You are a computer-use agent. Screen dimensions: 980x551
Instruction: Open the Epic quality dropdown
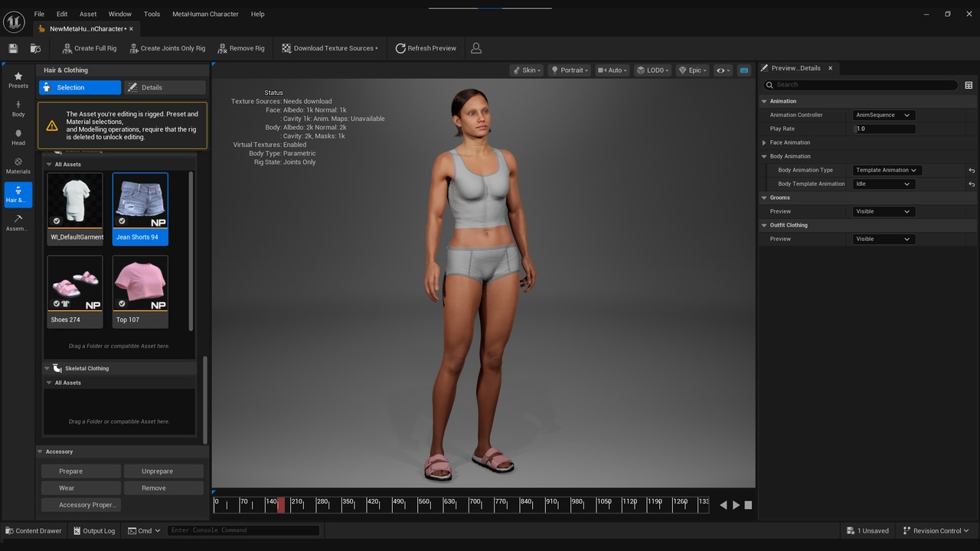[x=693, y=70]
